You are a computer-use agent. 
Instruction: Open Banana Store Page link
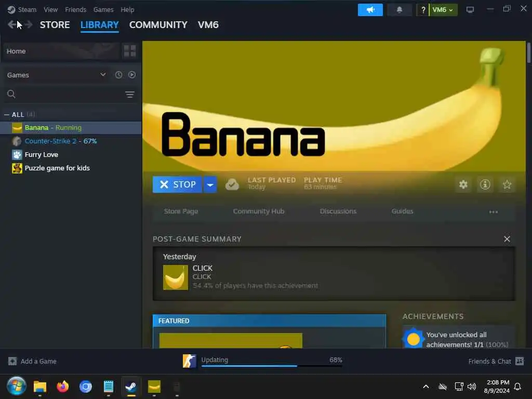tap(181, 211)
